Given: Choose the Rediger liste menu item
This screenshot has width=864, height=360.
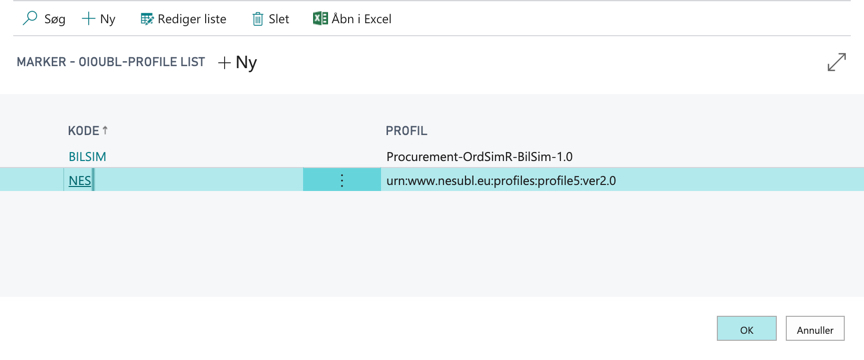Looking at the screenshot, I should tap(183, 19).
